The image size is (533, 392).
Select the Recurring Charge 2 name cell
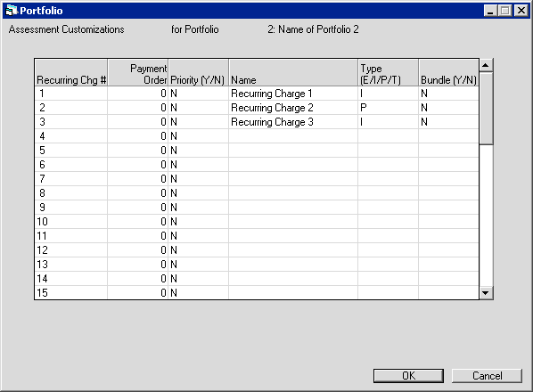293,108
